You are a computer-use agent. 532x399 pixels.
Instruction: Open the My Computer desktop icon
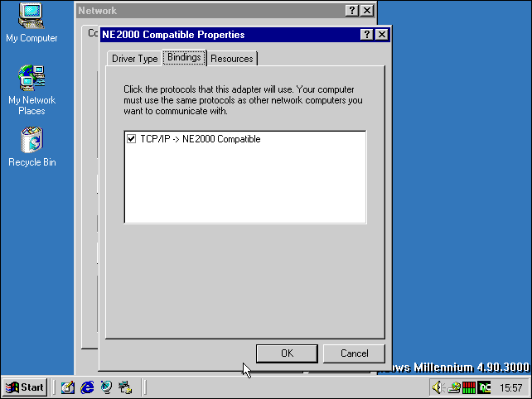31,22
